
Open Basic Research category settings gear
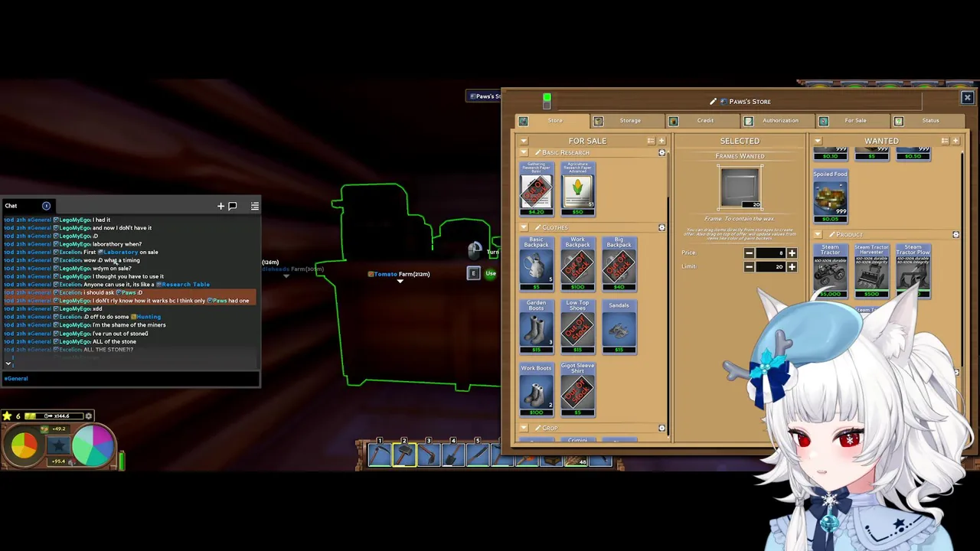pyautogui.click(x=662, y=152)
